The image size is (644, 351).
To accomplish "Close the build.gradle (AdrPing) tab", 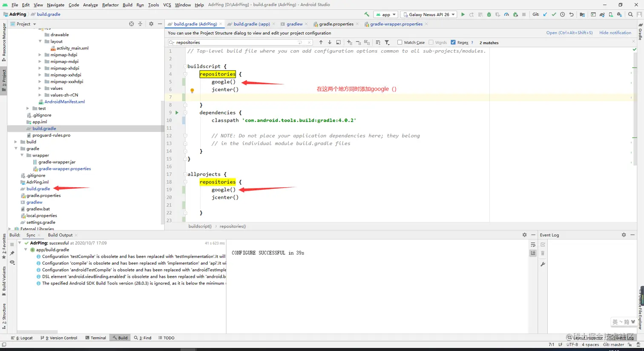I will coord(221,24).
